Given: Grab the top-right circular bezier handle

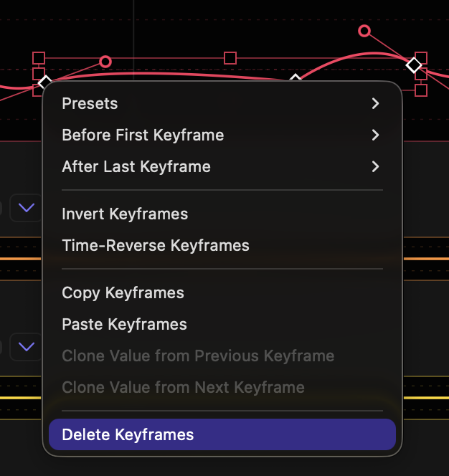Looking at the screenshot, I should coord(364,31).
